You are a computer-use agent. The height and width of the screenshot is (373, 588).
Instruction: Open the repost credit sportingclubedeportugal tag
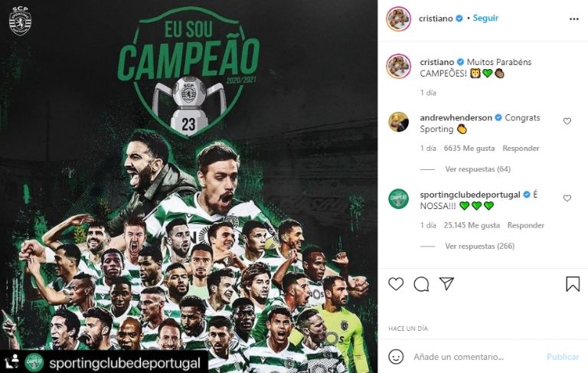click(125, 363)
